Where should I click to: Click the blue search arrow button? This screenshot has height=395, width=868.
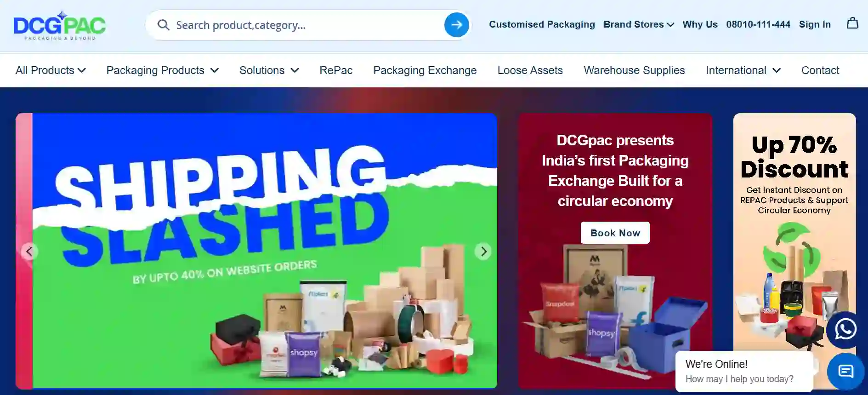tap(456, 25)
